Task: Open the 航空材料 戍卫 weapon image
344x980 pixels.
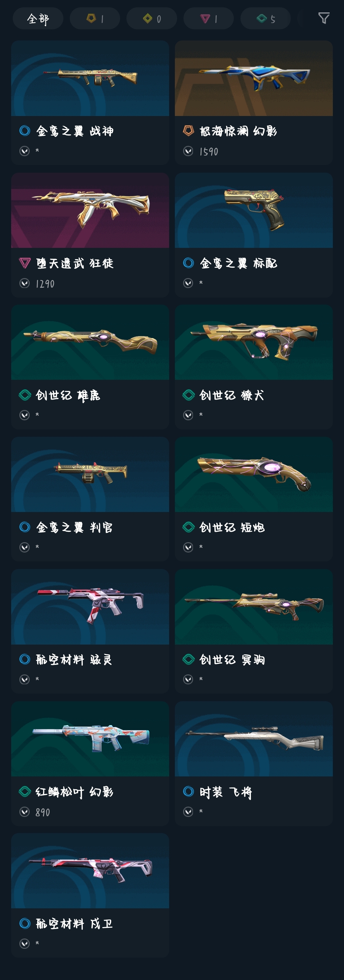Action: pyautogui.click(x=90, y=871)
